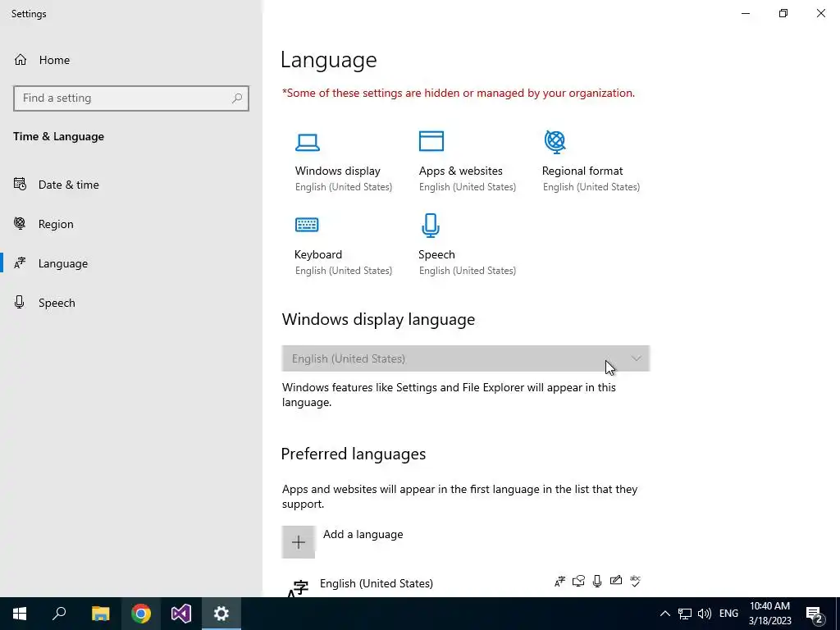Open Google Chrome from taskbar
This screenshot has height=630, width=840.
click(x=141, y=614)
